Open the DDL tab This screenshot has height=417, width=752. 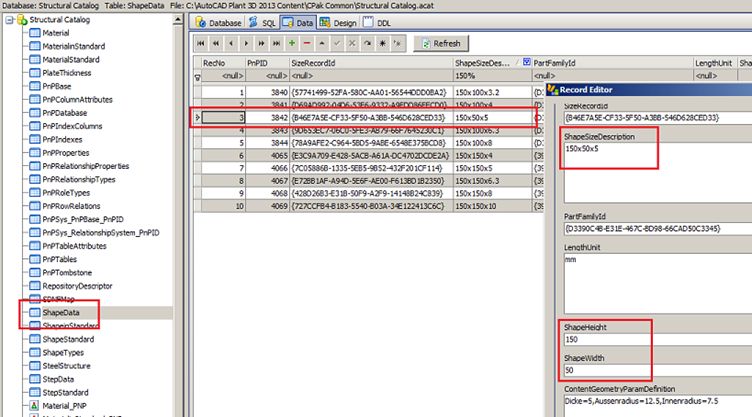point(377,23)
